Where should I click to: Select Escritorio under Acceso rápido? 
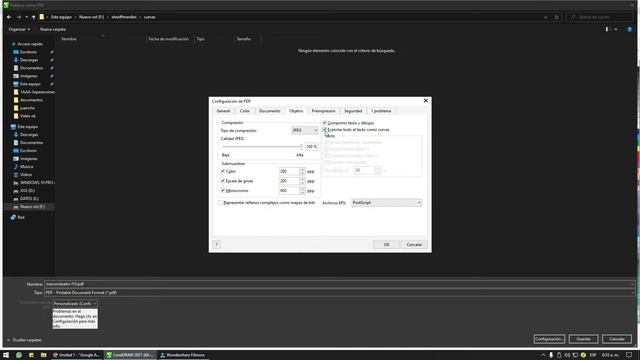(28, 52)
